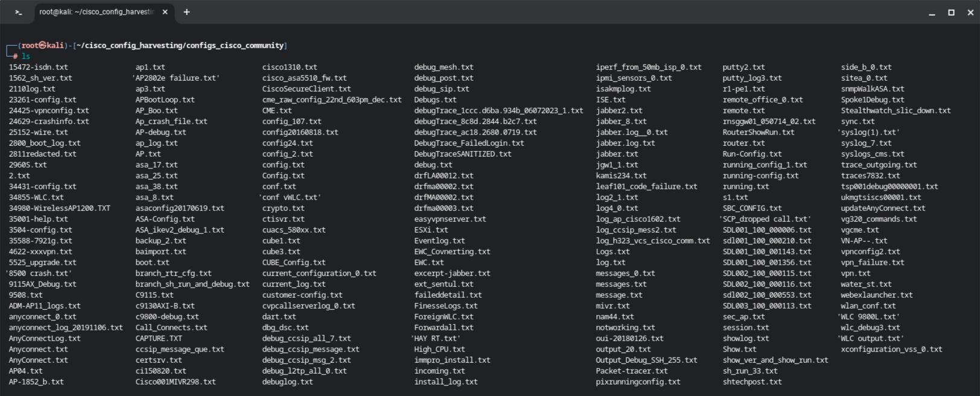Click the 1562_sh_ver.txt filename
The height and width of the screenshot is (396, 980).
(x=40, y=78)
